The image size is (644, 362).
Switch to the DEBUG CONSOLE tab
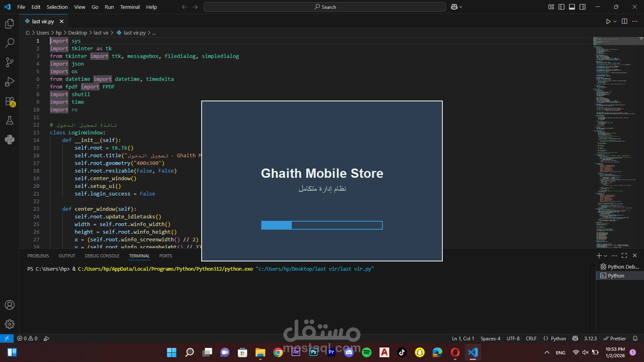(x=102, y=256)
